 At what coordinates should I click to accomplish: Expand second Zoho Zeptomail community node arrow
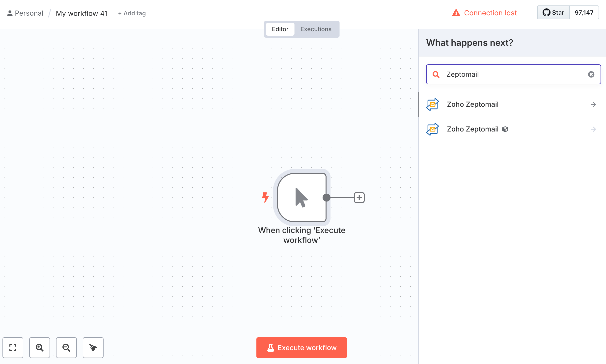[x=593, y=129]
